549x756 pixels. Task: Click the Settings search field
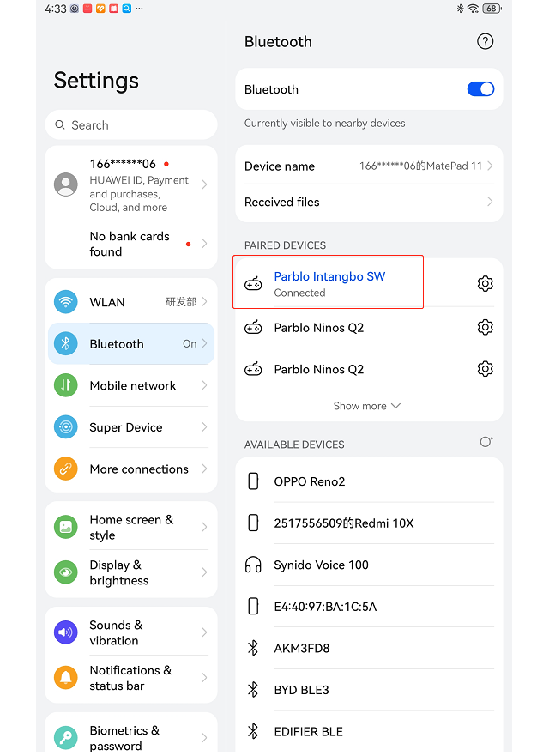(131, 125)
